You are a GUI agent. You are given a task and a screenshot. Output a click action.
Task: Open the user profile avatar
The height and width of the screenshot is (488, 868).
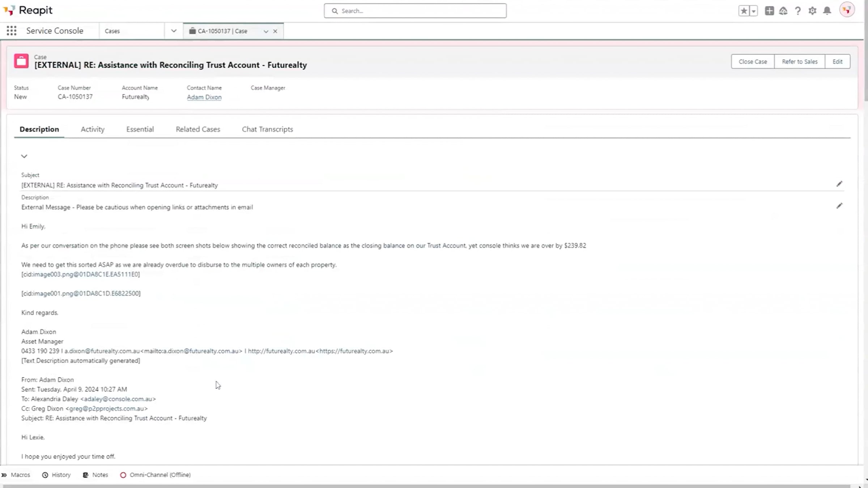[847, 10]
